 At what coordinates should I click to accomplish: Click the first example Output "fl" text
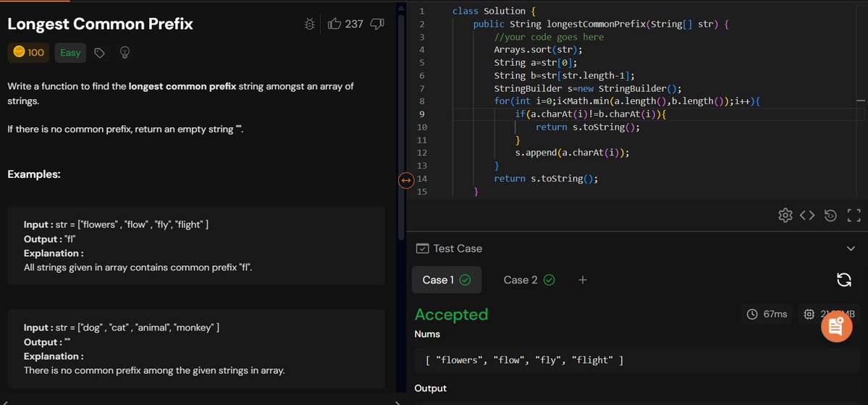click(49, 239)
